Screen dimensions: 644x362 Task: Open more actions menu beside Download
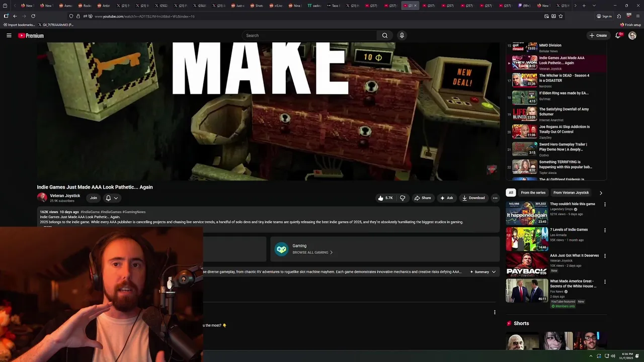click(x=495, y=198)
